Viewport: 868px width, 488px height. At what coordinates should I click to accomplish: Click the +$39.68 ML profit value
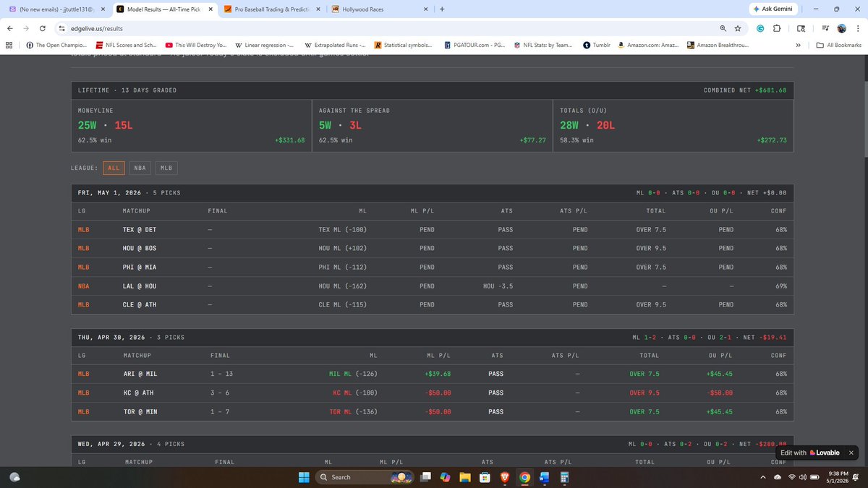[436, 374]
